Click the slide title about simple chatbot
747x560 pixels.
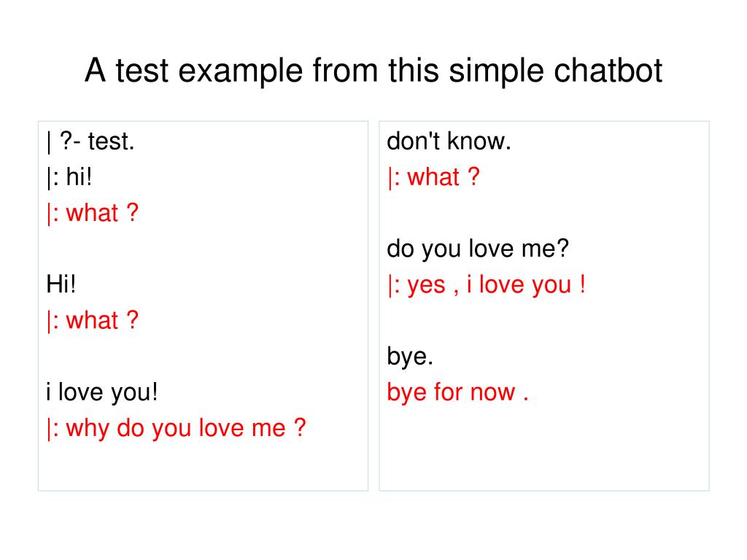[373, 71]
